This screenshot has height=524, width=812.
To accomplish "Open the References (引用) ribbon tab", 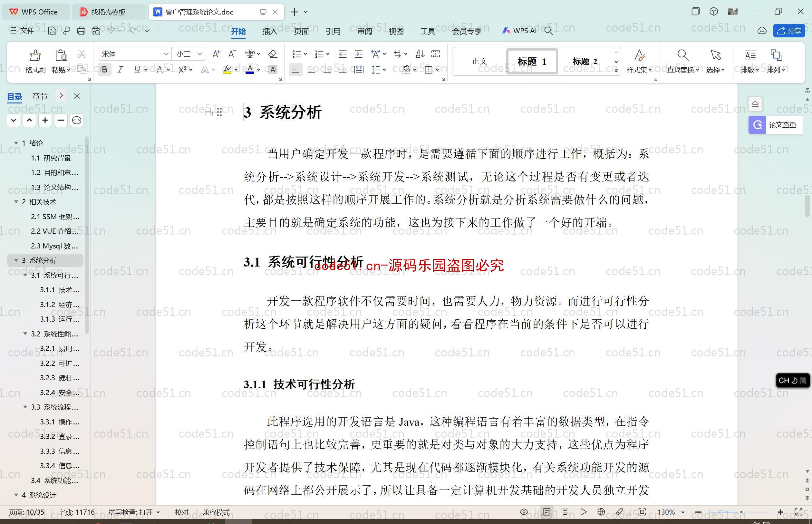I will 333,31.
